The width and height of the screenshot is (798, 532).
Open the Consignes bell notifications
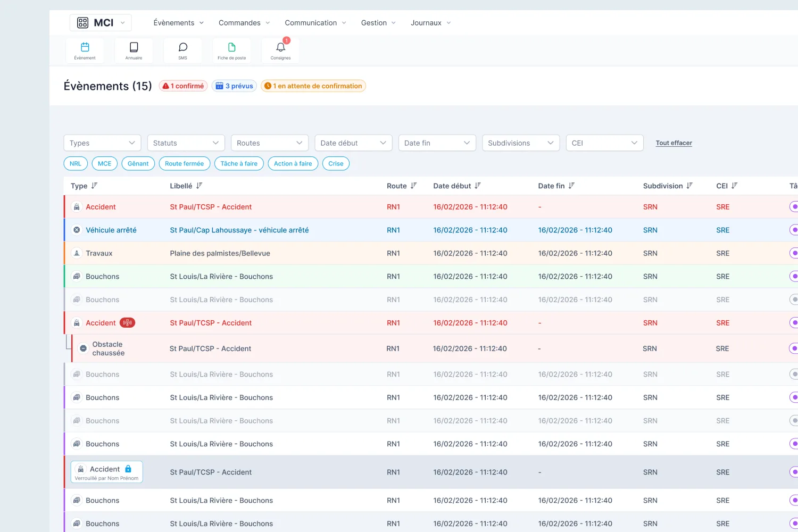[280, 51]
